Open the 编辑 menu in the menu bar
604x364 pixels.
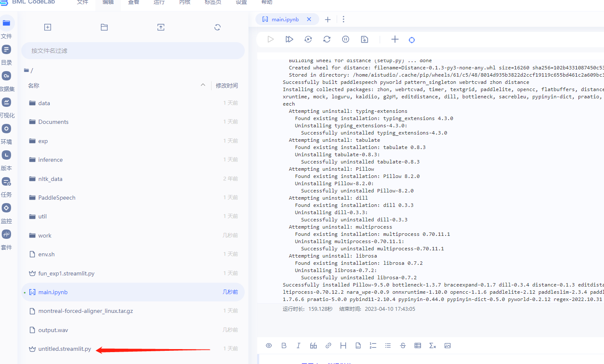(108, 2)
